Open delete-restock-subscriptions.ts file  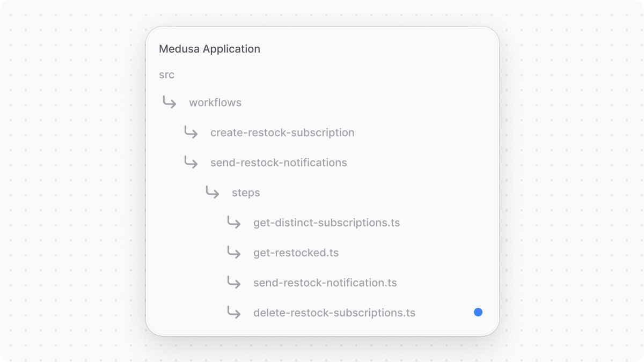[334, 313]
